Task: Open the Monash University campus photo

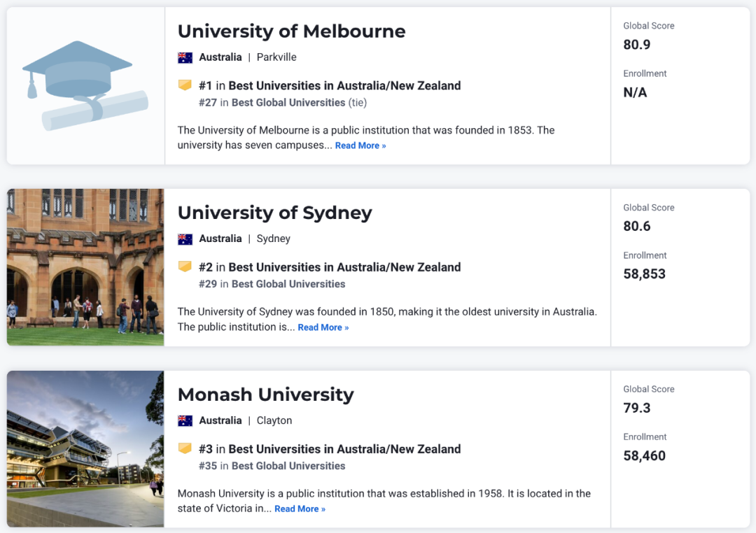Action: pos(85,448)
